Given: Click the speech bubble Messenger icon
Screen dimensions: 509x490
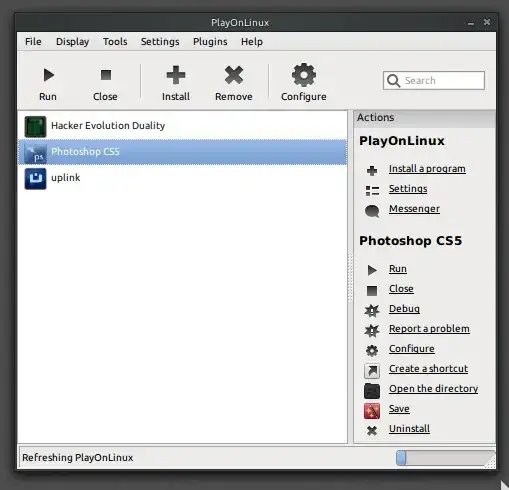Looking at the screenshot, I should (372, 211).
